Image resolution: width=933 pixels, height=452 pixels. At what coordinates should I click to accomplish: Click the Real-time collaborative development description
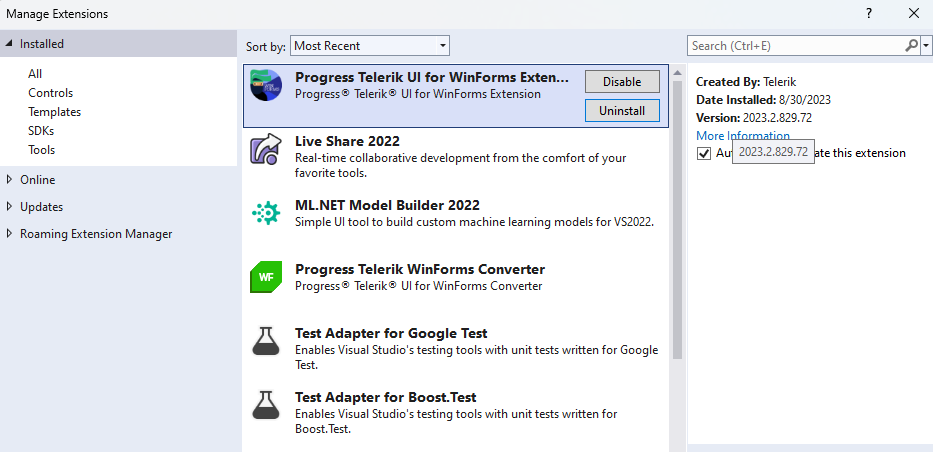click(461, 165)
